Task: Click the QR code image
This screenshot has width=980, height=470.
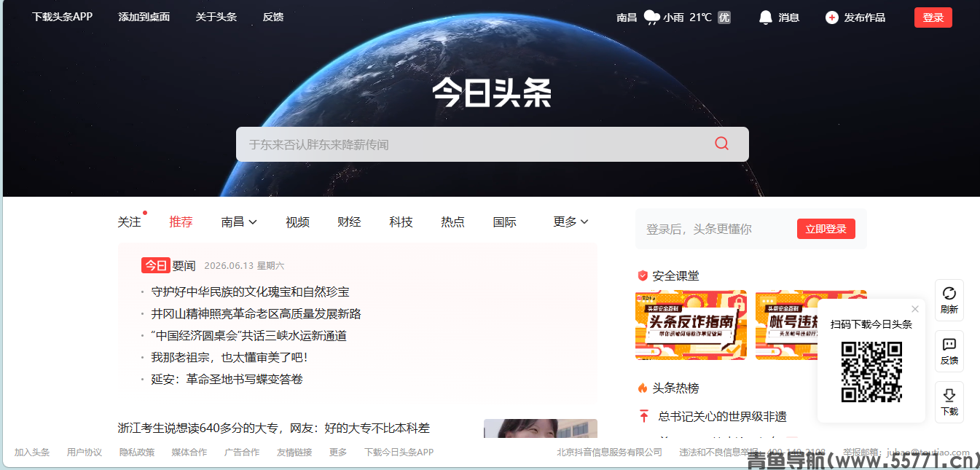Action: coord(871,372)
